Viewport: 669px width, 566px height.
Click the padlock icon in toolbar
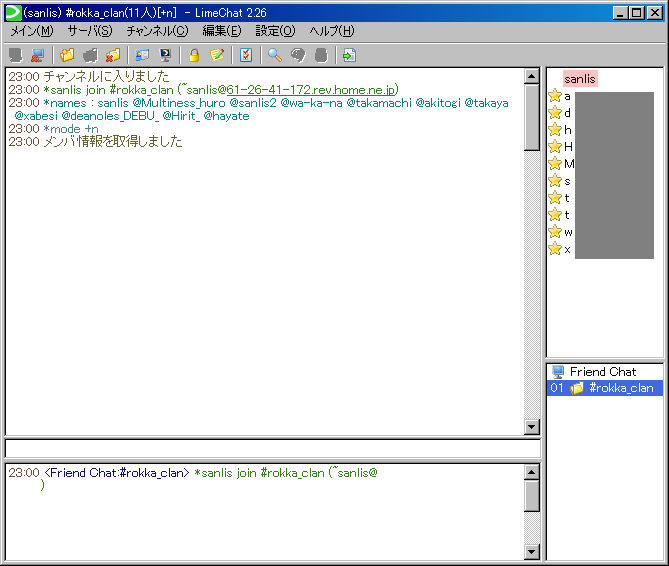click(x=194, y=55)
